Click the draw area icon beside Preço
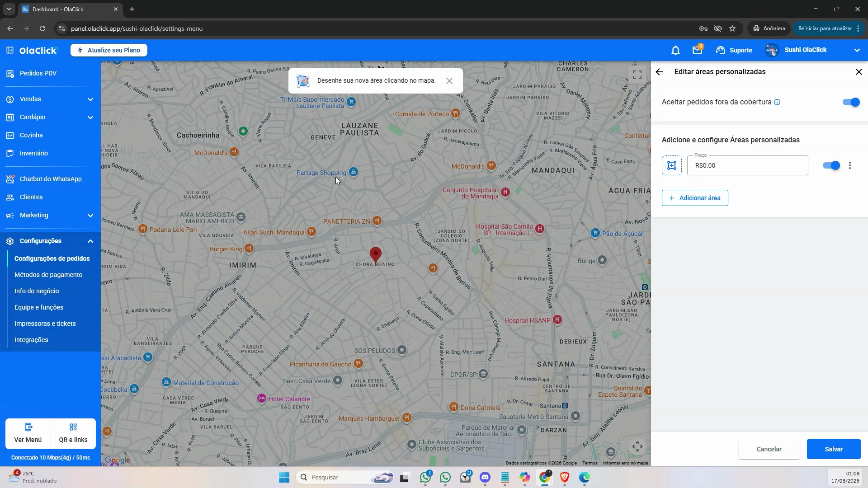Viewport: 868px width, 488px height. click(x=672, y=165)
